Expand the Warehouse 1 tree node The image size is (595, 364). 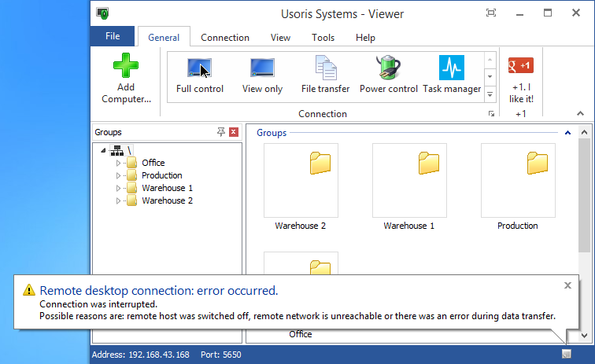point(119,189)
